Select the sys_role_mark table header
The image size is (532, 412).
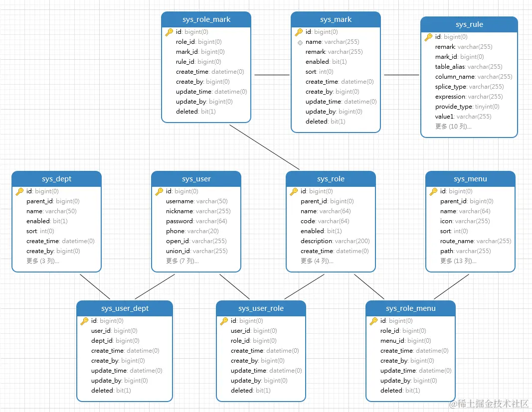click(206, 19)
